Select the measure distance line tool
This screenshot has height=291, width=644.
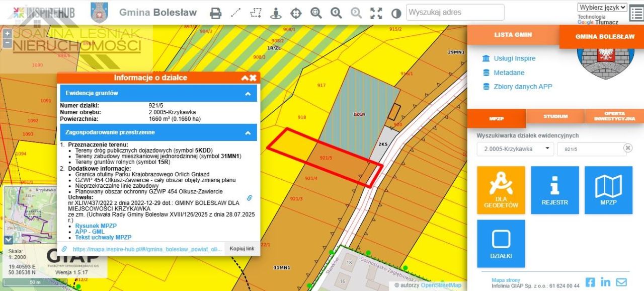235,13
